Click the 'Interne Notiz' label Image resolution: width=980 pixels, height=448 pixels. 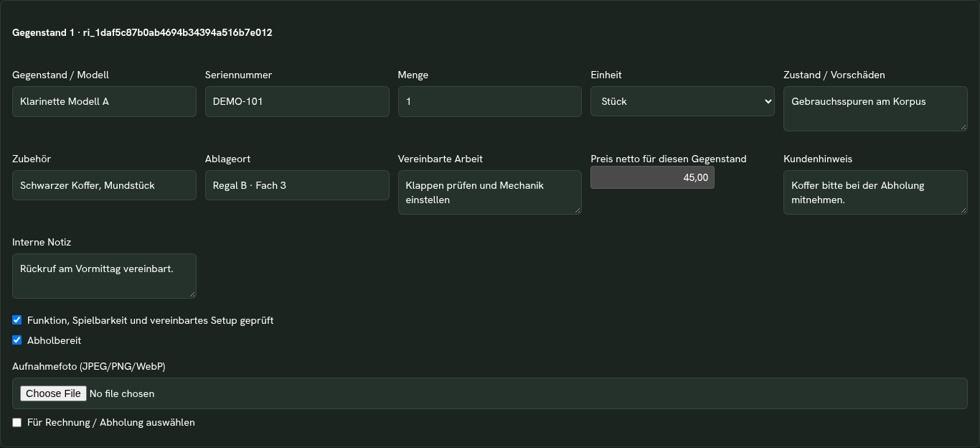(42, 242)
